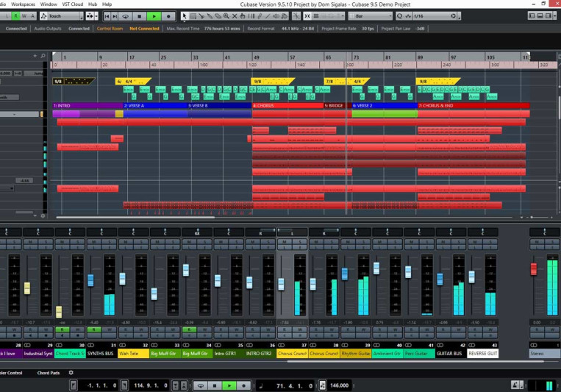The height and width of the screenshot is (392, 561).
Task: Toggle the tempo track button beside 146.000
Action: pyautogui.click(x=322, y=385)
